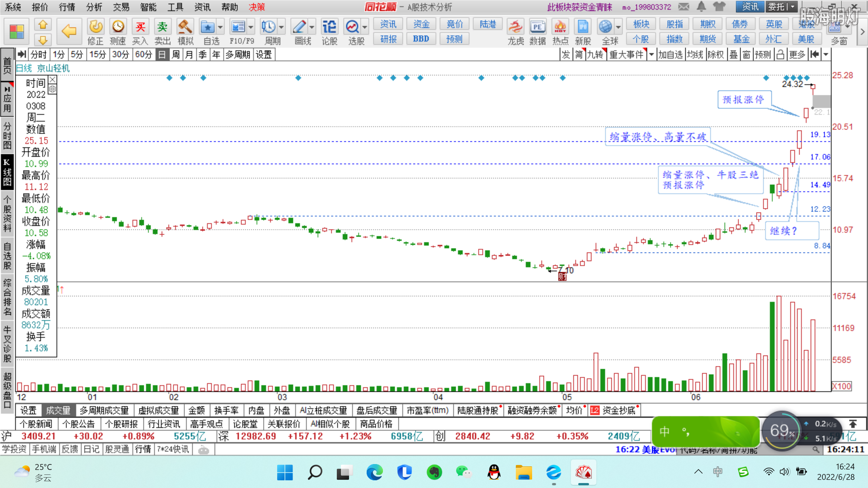Switch chart period to 30分
The image size is (868, 488).
(121, 55)
